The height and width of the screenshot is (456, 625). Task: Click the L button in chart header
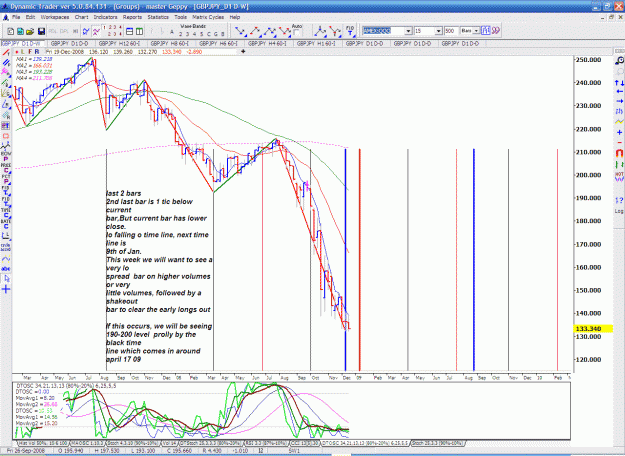click(x=23, y=52)
